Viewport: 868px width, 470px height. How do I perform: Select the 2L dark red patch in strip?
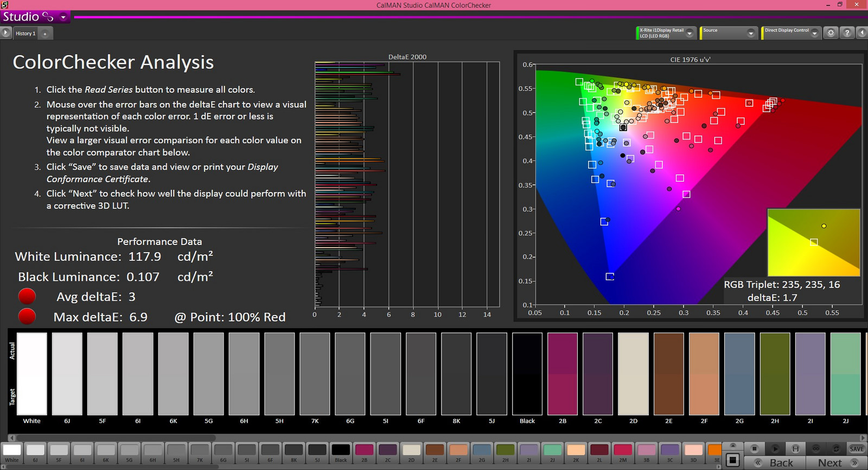599,453
